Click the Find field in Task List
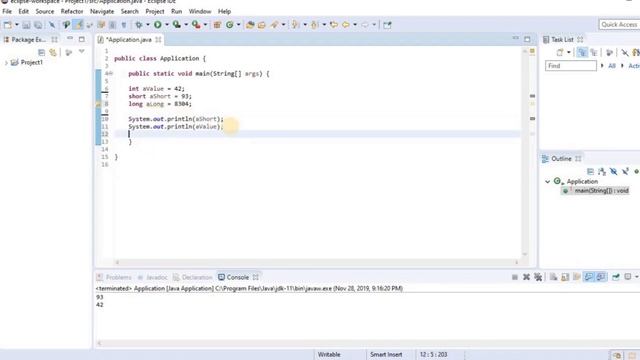The width and height of the screenshot is (640, 360). pyautogui.click(x=571, y=66)
